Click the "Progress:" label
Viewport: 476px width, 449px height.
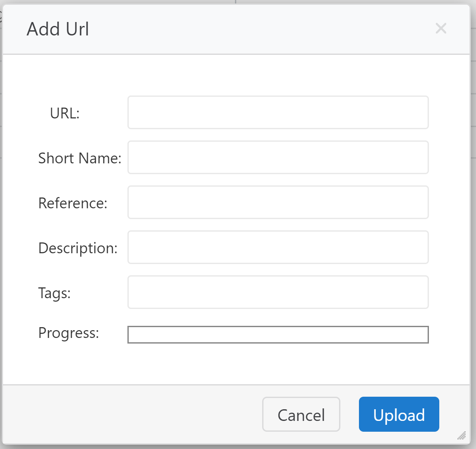click(x=69, y=333)
